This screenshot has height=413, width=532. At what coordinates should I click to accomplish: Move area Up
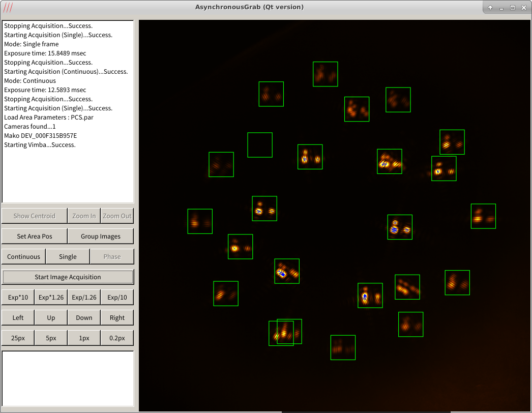(x=51, y=318)
